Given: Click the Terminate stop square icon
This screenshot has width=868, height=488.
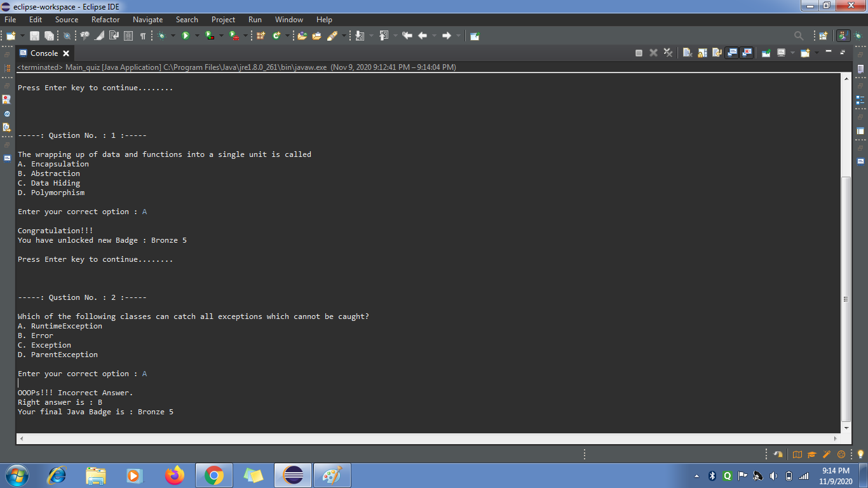Looking at the screenshot, I should (x=639, y=53).
